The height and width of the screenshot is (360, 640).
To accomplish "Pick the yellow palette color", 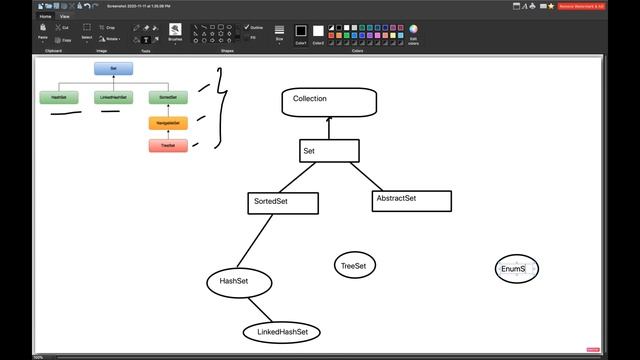I will [x=393, y=36].
